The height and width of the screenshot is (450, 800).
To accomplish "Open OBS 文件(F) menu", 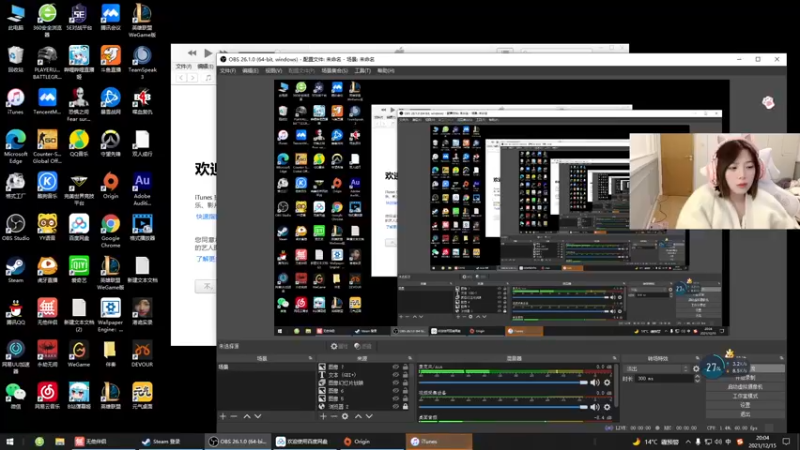I will [x=228, y=70].
